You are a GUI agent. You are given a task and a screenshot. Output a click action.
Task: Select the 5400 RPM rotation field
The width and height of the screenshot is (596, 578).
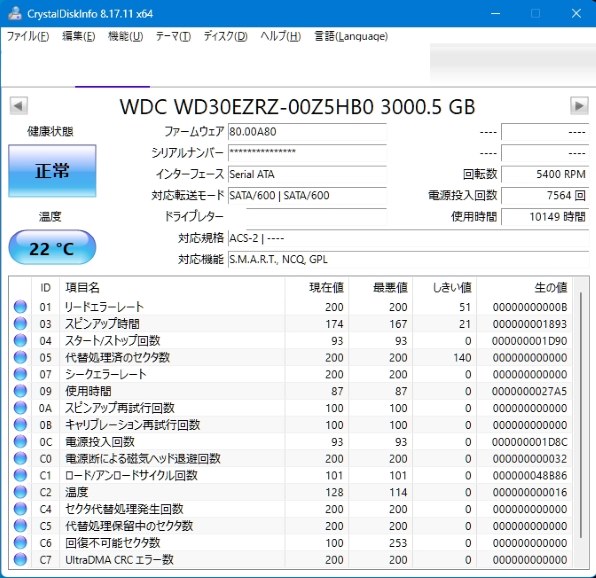coord(545,174)
